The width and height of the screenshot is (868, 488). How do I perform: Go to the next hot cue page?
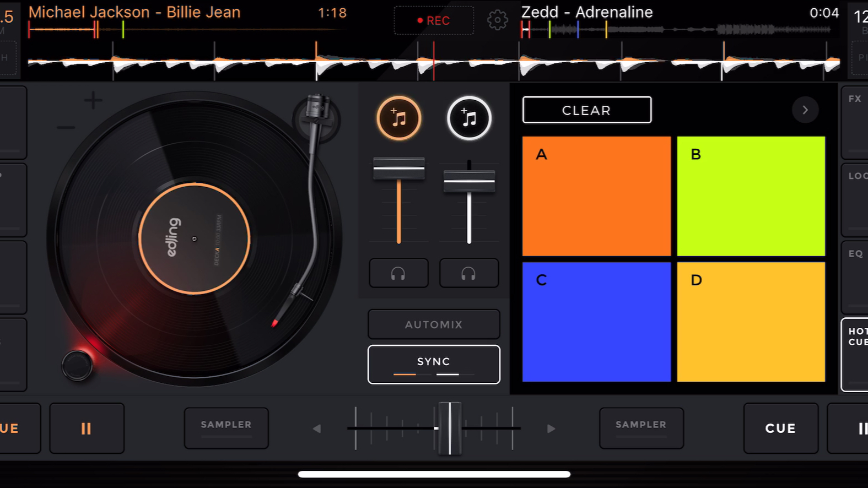(805, 110)
